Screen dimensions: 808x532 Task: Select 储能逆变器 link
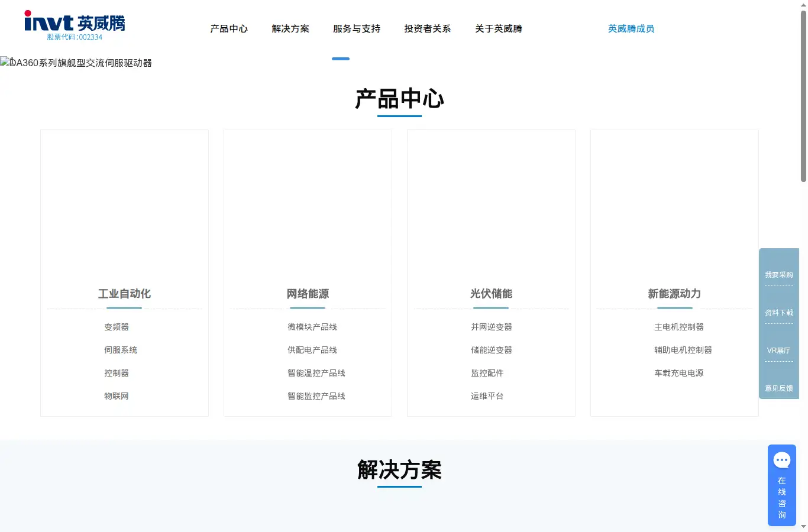(x=492, y=350)
